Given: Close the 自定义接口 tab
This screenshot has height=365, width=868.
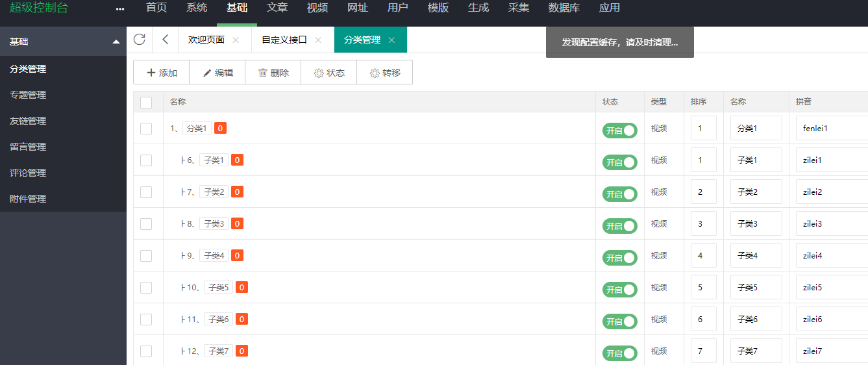Looking at the screenshot, I should click(318, 40).
